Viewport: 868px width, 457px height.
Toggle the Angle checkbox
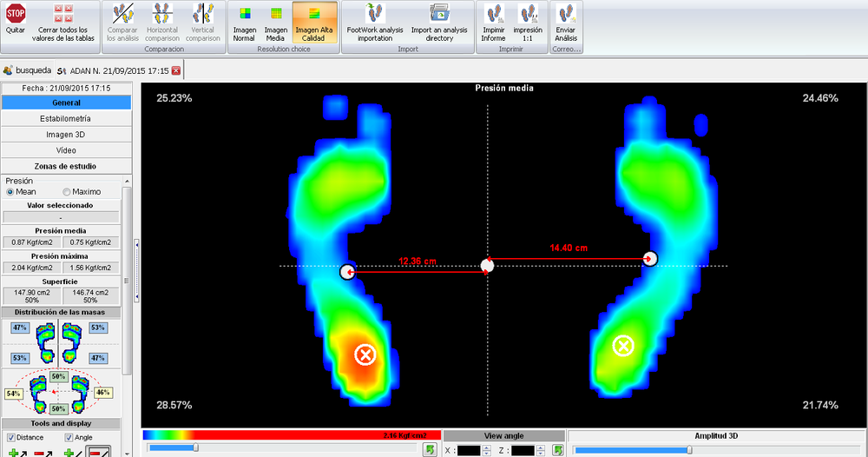point(69,438)
